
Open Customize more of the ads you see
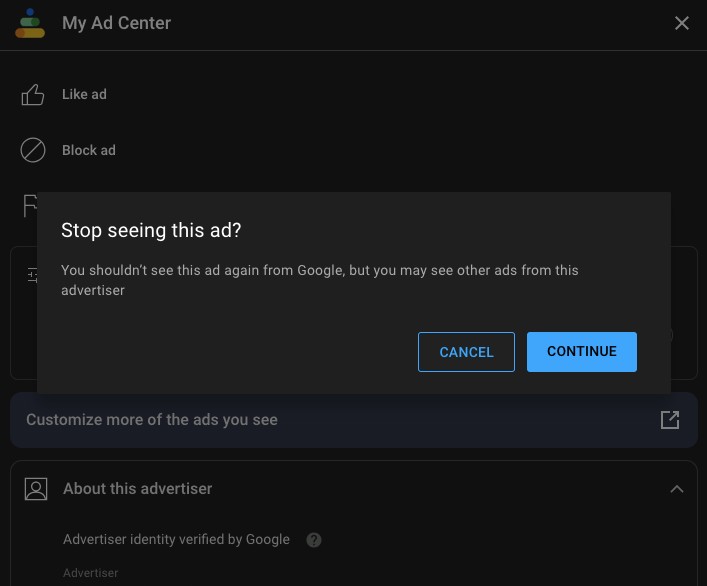(x=152, y=420)
